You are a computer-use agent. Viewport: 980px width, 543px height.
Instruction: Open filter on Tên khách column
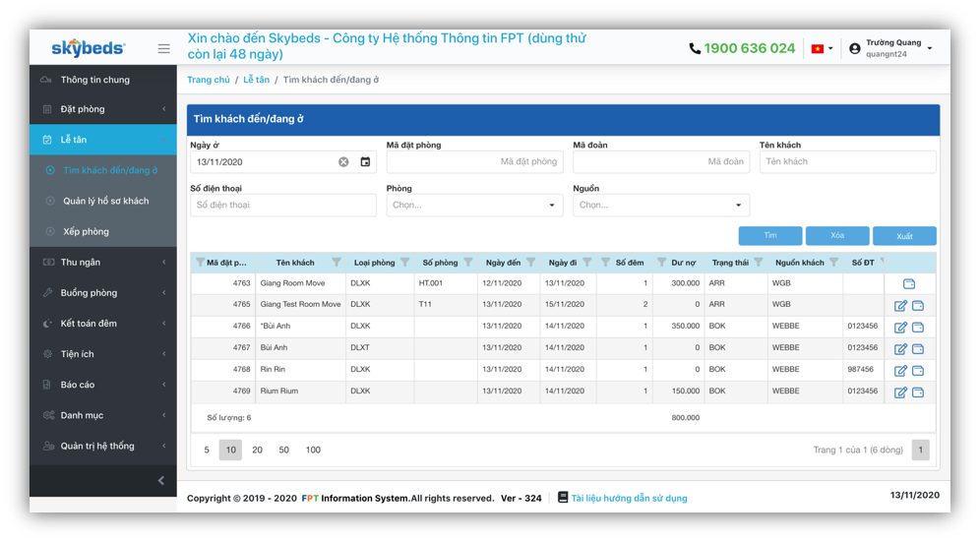pos(337,263)
